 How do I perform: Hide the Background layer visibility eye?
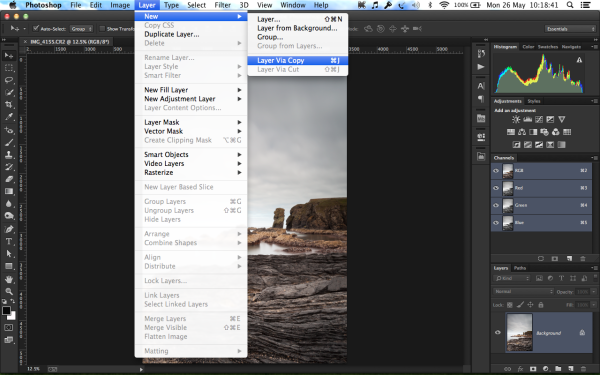click(497, 333)
